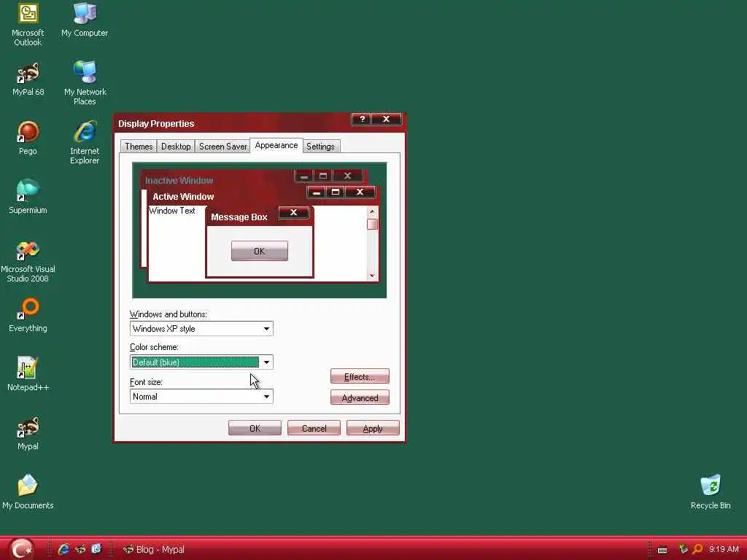Click the preview scrollbar up arrow
The height and width of the screenshot is (560, 747).
pos(372,211)
